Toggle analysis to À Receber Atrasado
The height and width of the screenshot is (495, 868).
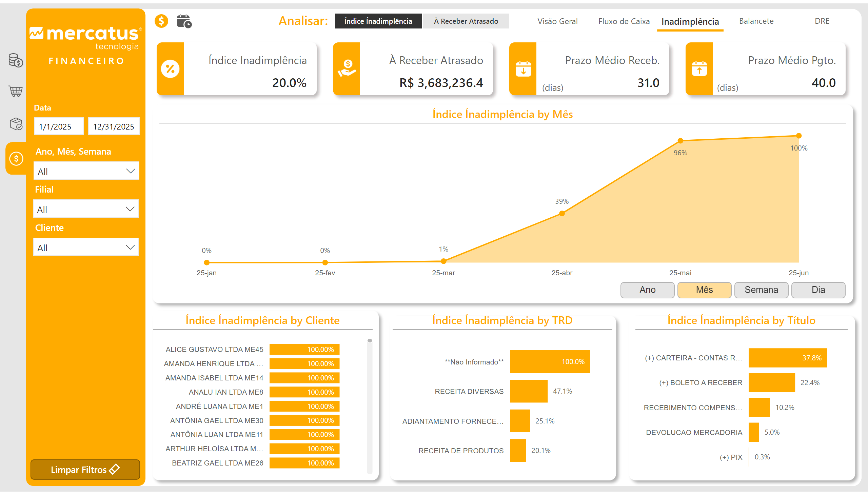466,21
